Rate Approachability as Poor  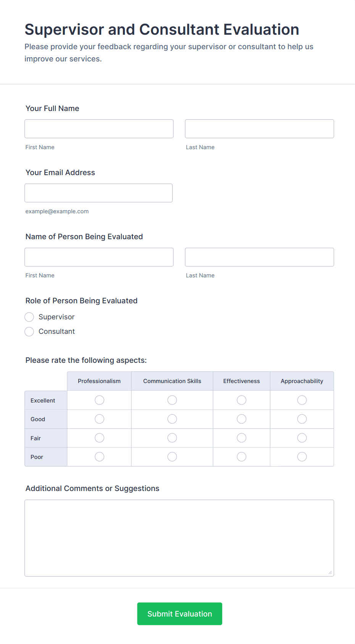tap(302, 456)
